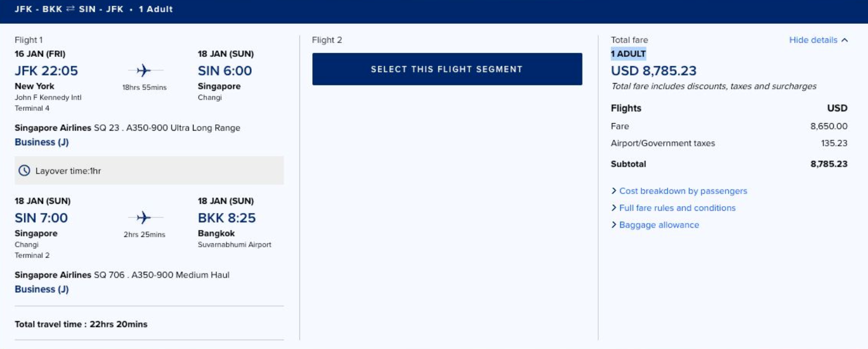
Task: Click the Flight 2 heading
Action: (x=327, y=40)
